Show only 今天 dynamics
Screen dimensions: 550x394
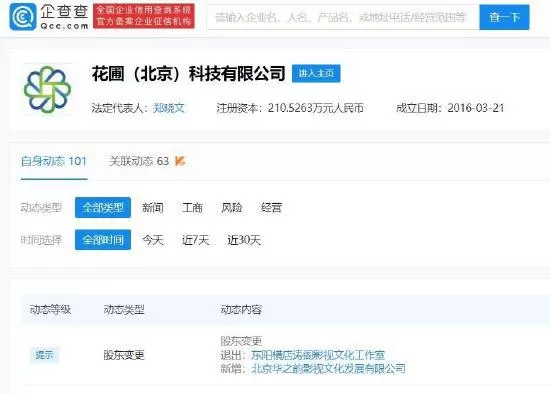point(153,240)
